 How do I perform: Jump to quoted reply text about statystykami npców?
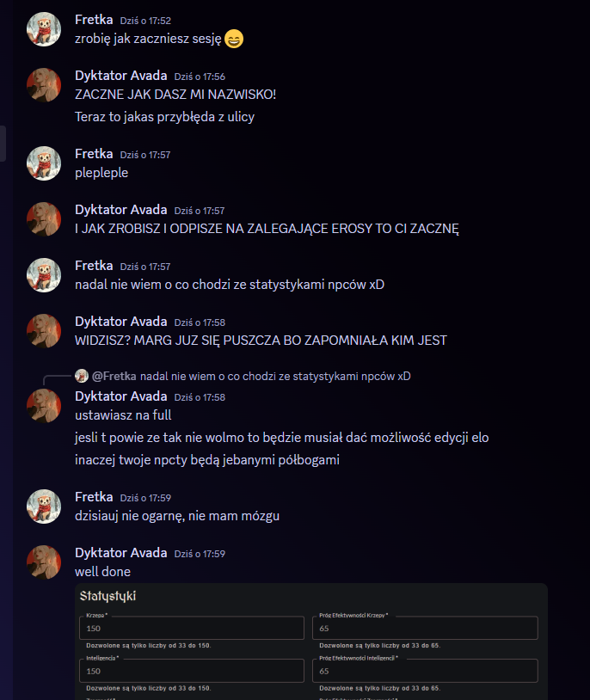tap(275, 377)
